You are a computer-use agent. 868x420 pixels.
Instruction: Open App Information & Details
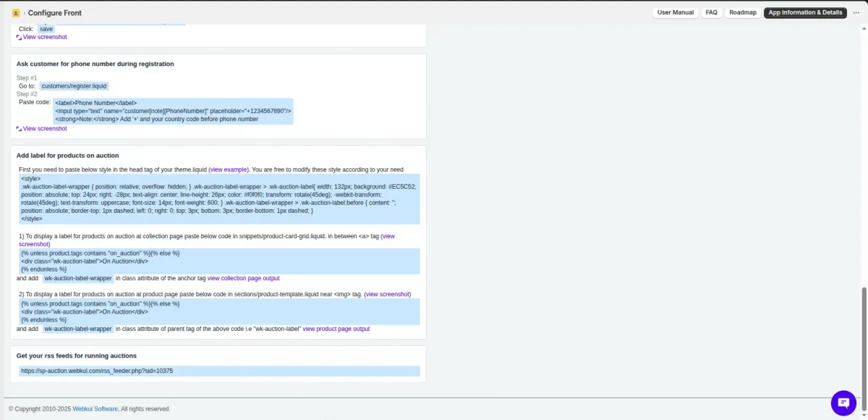click(x=805, y=12)
